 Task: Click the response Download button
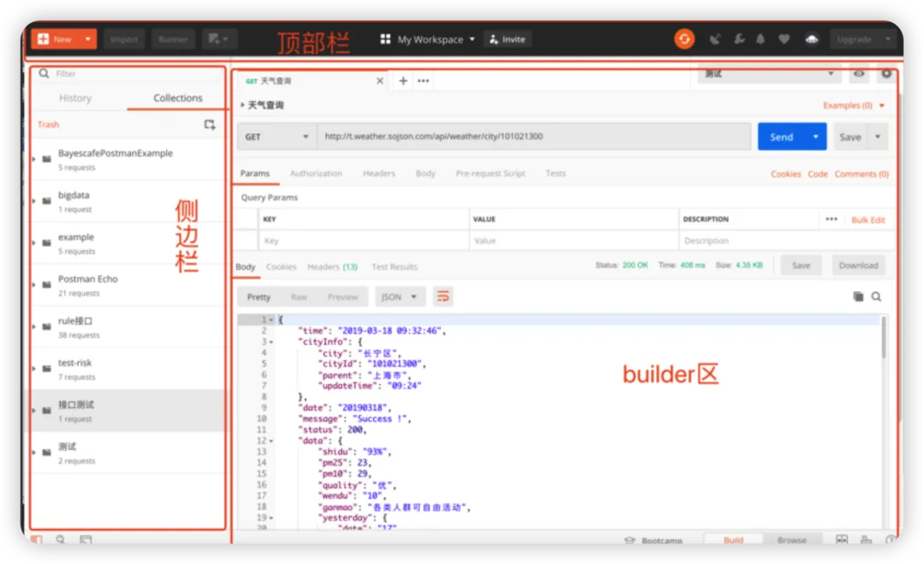858,266
